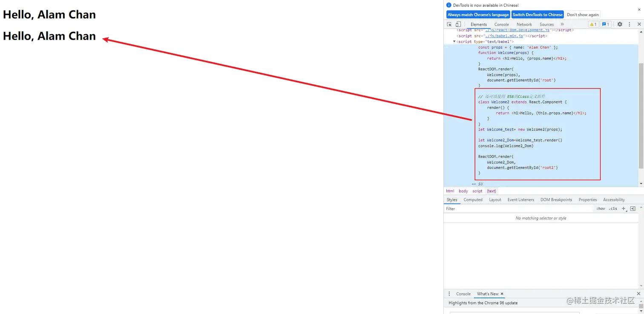Image resolution: width=644 pixels, height=314 pixels.
Task: Open the Event Listeners sub-tab
Action: click(x=520, y=200)
